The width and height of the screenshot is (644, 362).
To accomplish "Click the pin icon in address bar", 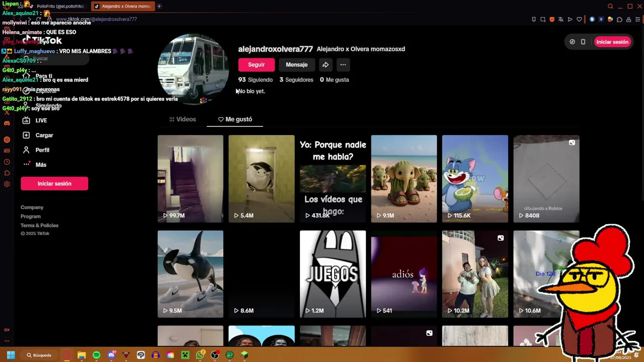I will click(534, 20).
